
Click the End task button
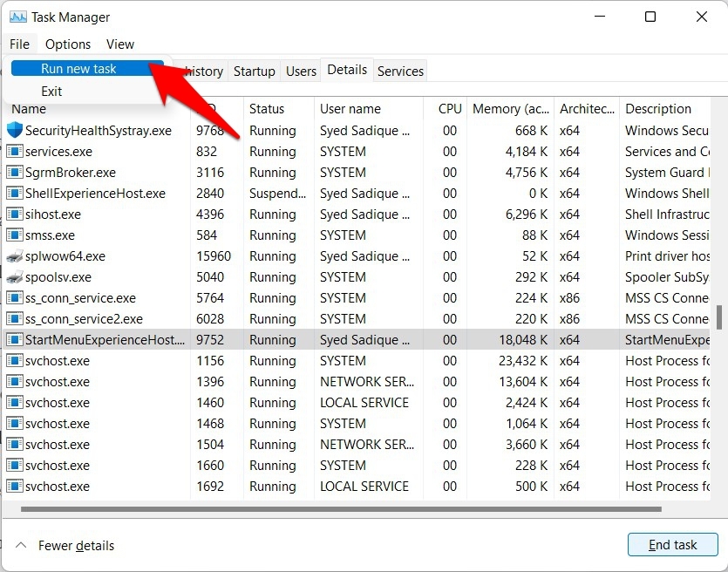coord(672,544)
